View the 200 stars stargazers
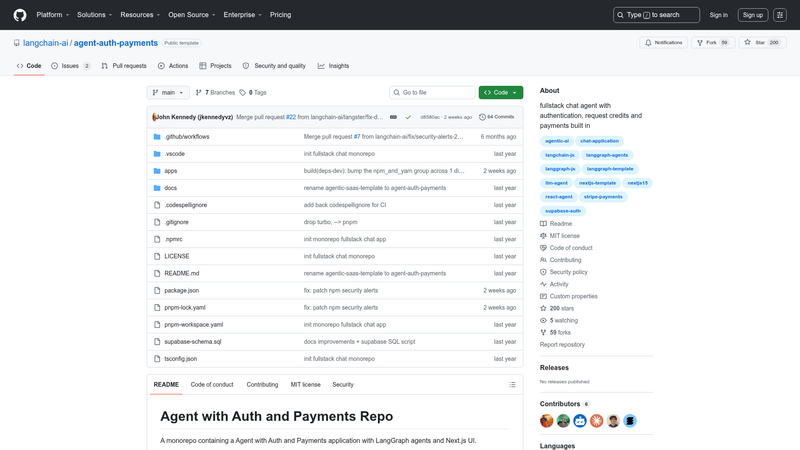Image resolution: width=800 pixels, height=450 pixels. point(557,308)
